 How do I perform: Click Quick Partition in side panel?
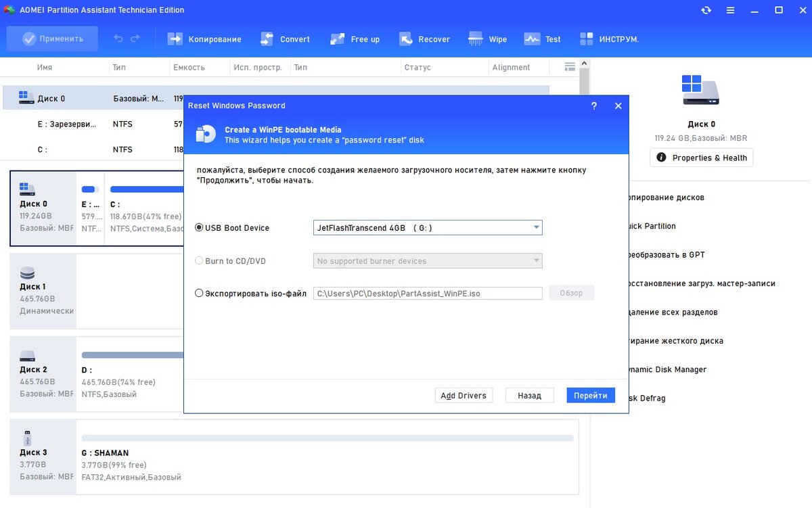652,226
